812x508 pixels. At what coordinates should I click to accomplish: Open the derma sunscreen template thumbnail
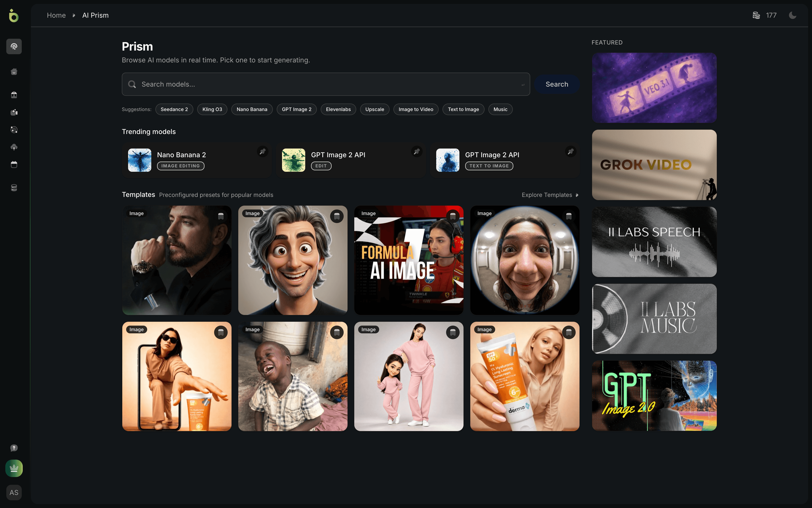(525, 376)
